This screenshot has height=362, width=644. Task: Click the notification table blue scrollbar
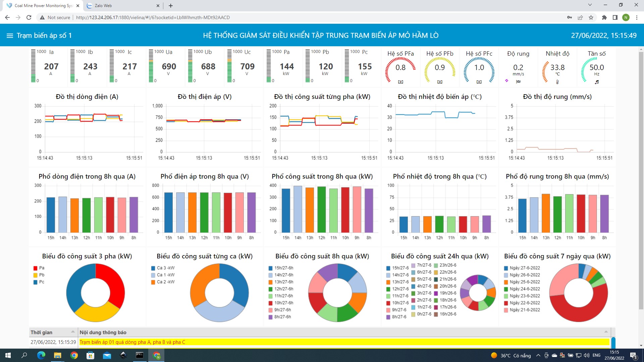click(x=613, y=343)
